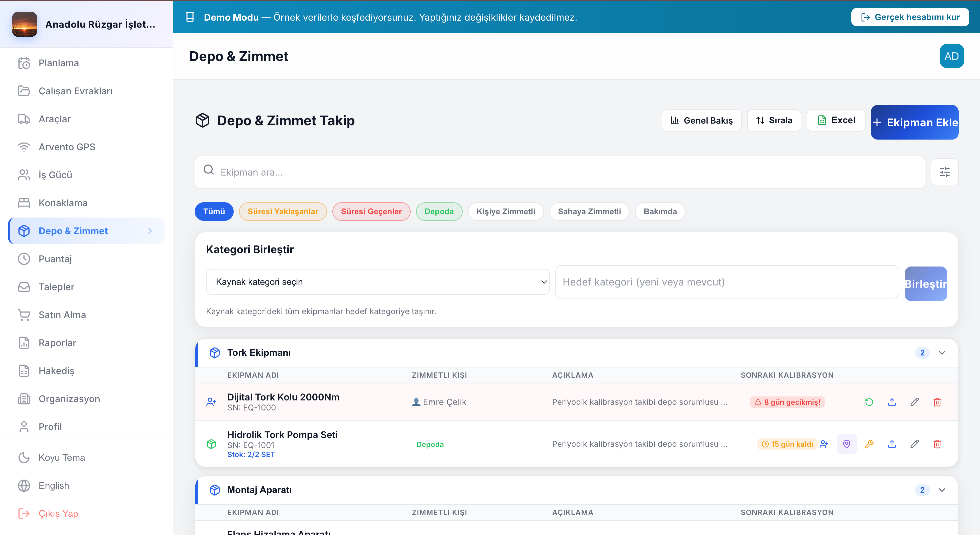The width and height of the screenshot is (980, 535).
Task: Click the Birleştir button
Action: click(926, 284)
